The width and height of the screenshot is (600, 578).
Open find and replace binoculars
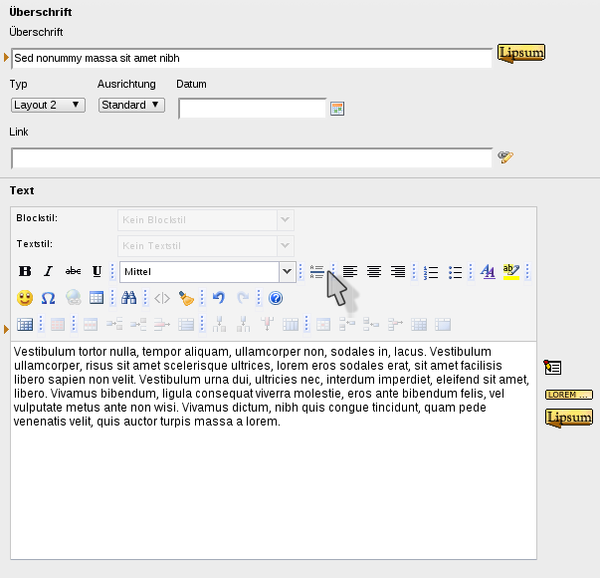(128, 297)
